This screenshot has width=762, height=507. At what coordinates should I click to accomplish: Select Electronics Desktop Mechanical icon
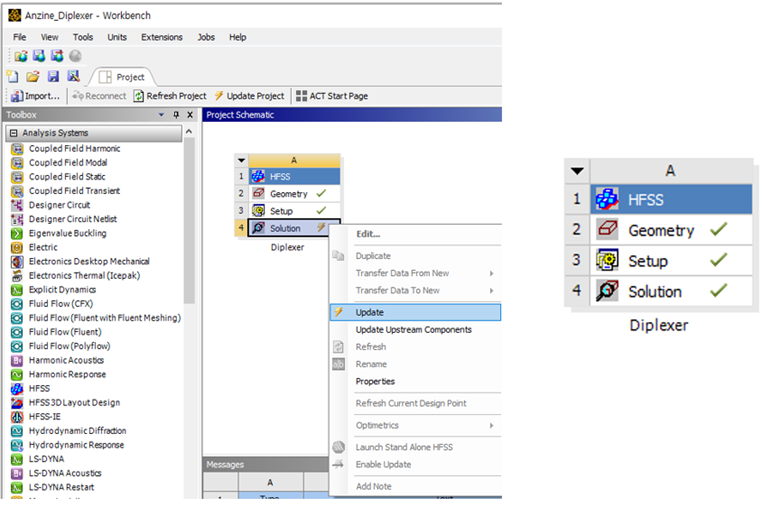coord(17,262)
